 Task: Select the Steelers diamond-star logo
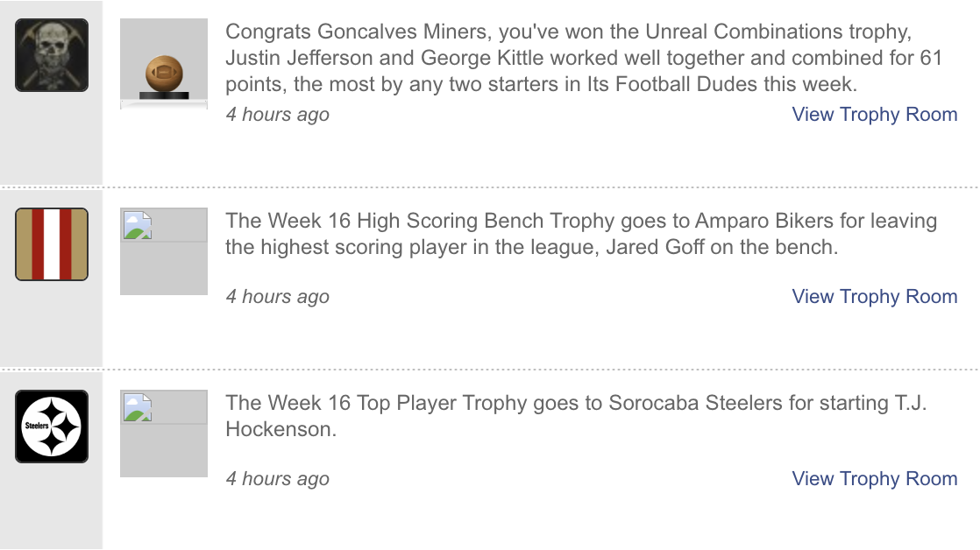coord(50,427)
